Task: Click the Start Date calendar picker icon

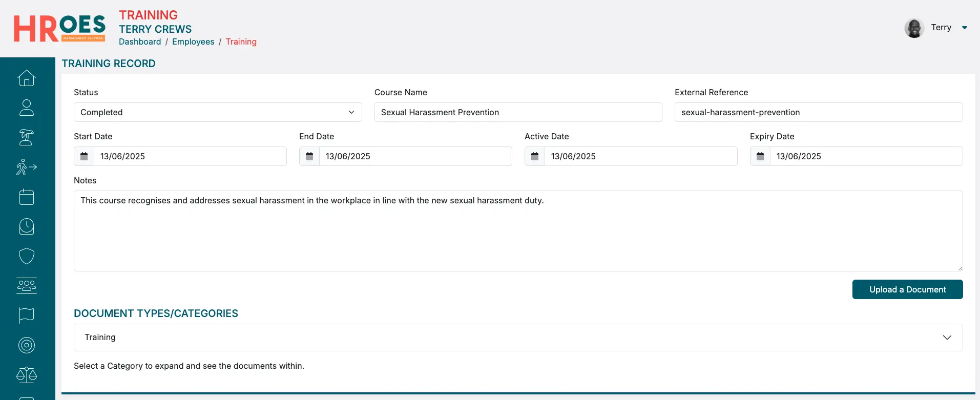Action: [x=84, y=156]
